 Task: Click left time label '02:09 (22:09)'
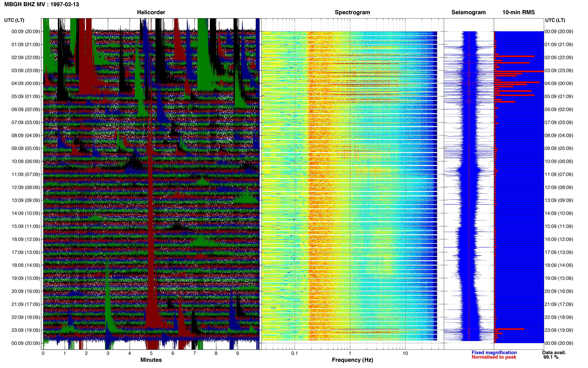26,57
